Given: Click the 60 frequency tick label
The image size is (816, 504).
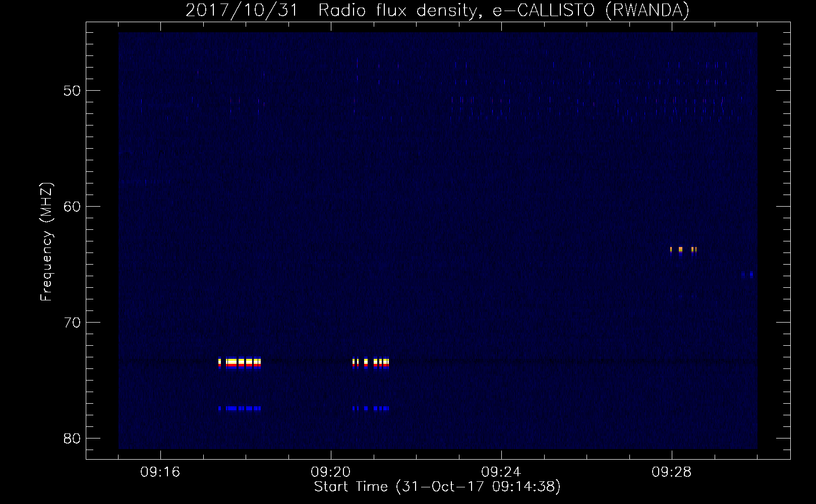Looking at the screenshot, I should pos(72,207).
